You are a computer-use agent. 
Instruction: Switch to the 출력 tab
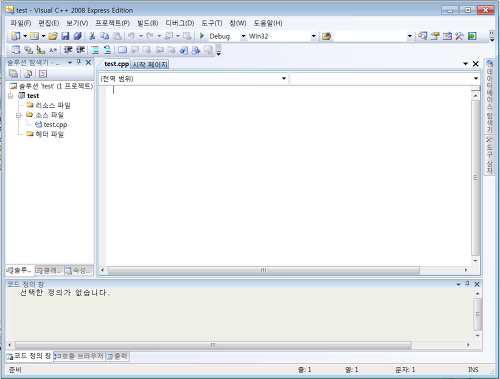tap(117, 356)
